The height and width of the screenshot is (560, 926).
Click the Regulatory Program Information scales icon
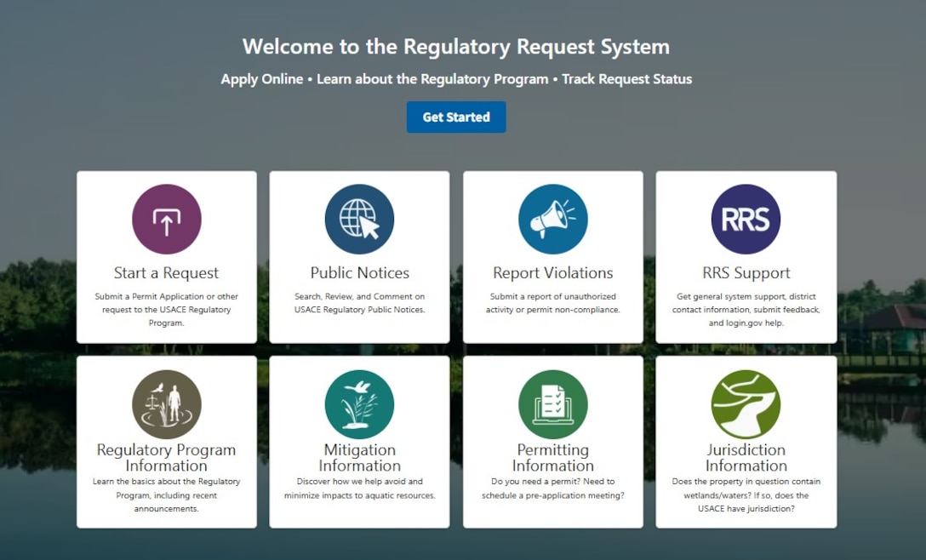click(167, 404)
